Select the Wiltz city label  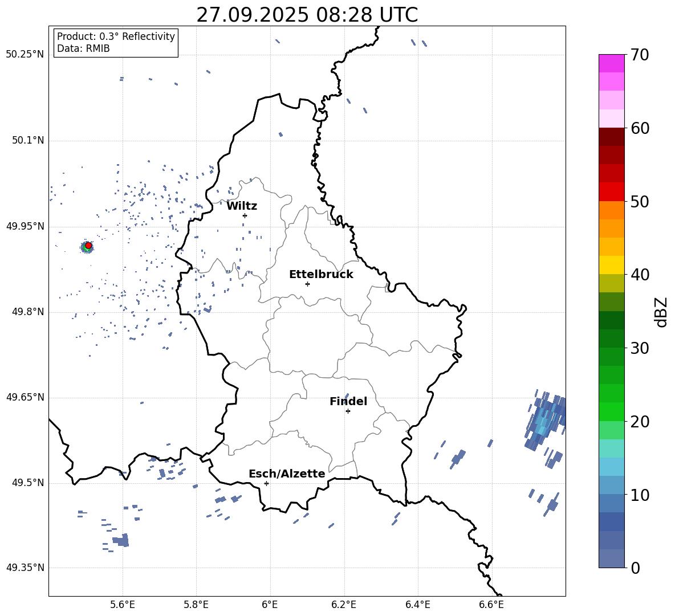tap(242, 206)
